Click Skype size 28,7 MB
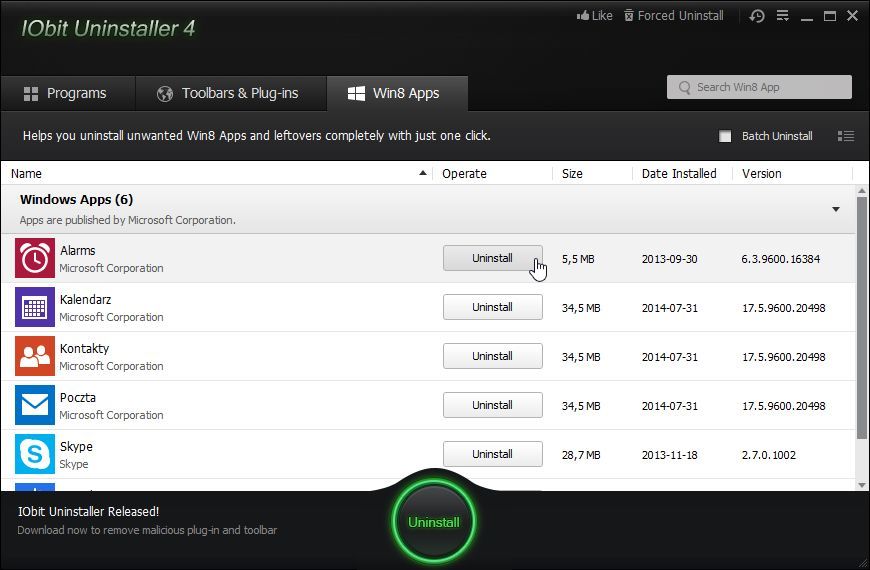This screenshot has width=870, height=570. click(x=581, y=455)
